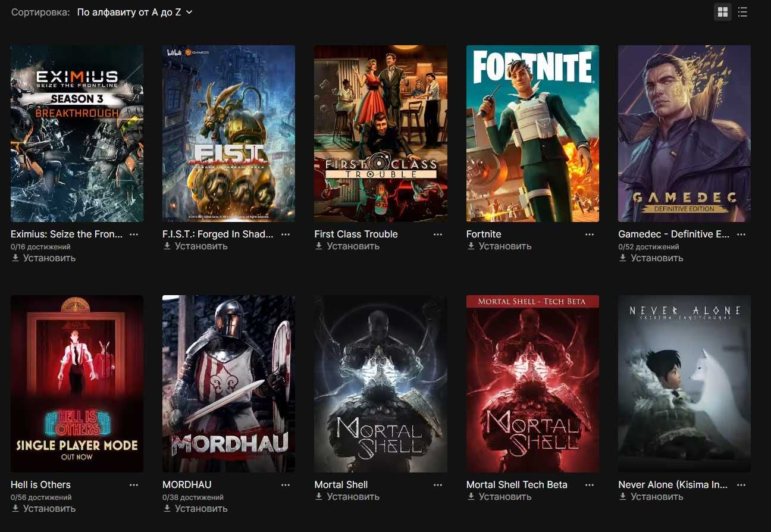771x532 pixels.
Task: Switch to list view layout
Action: coord(742,12)
